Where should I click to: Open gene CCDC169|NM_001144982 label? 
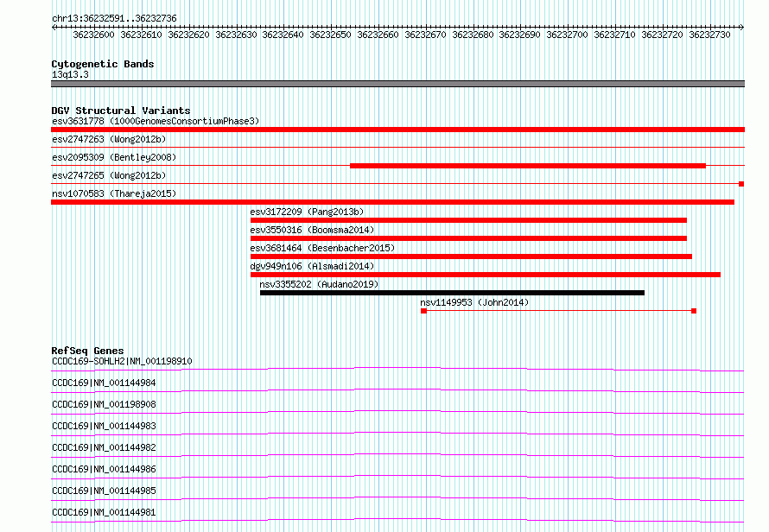click(104, 447)
